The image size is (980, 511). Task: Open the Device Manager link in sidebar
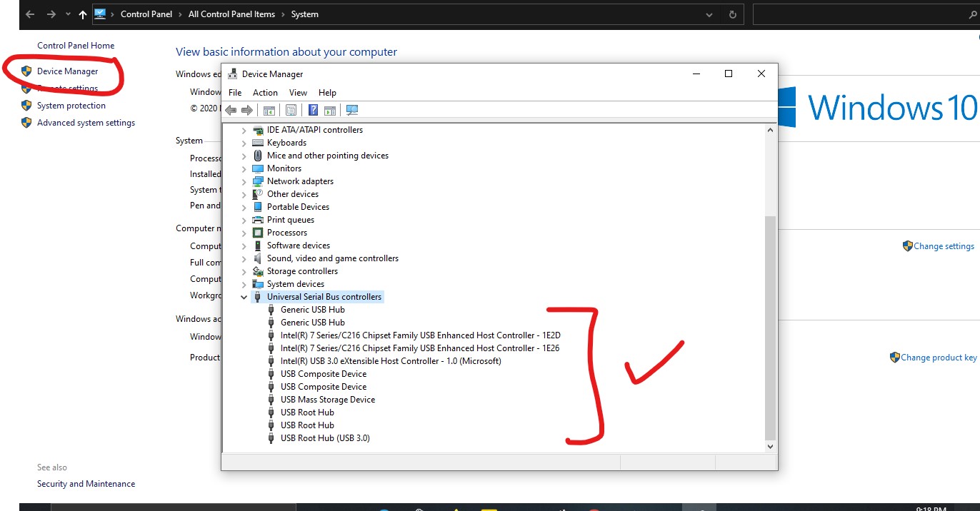coord(68,71)
